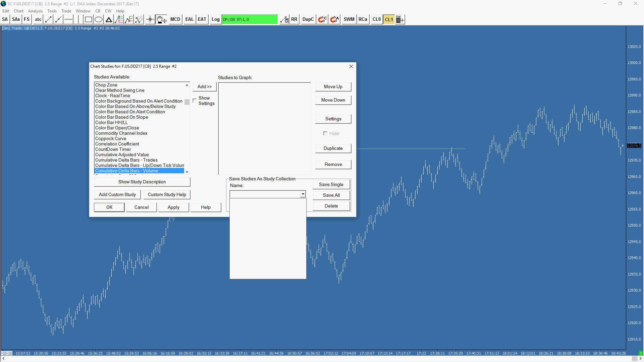
Task: Toggle the Log scale button
Action: [x=215, y=19]
